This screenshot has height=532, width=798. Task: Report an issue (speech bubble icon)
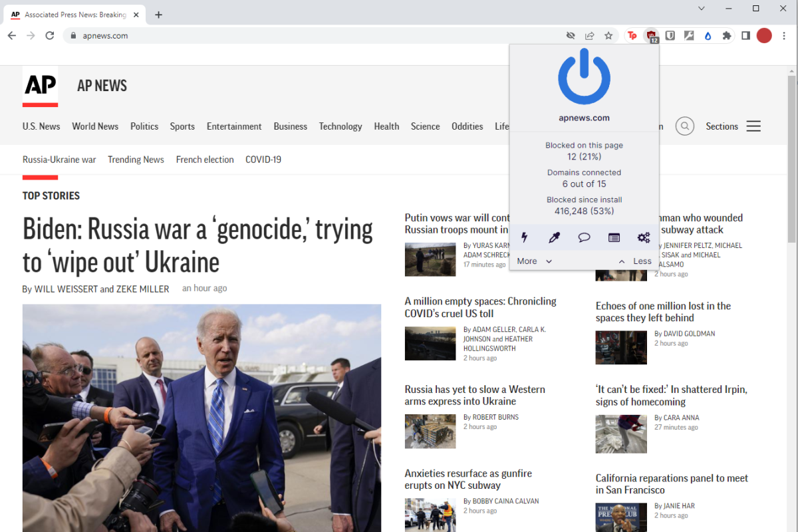584,237
